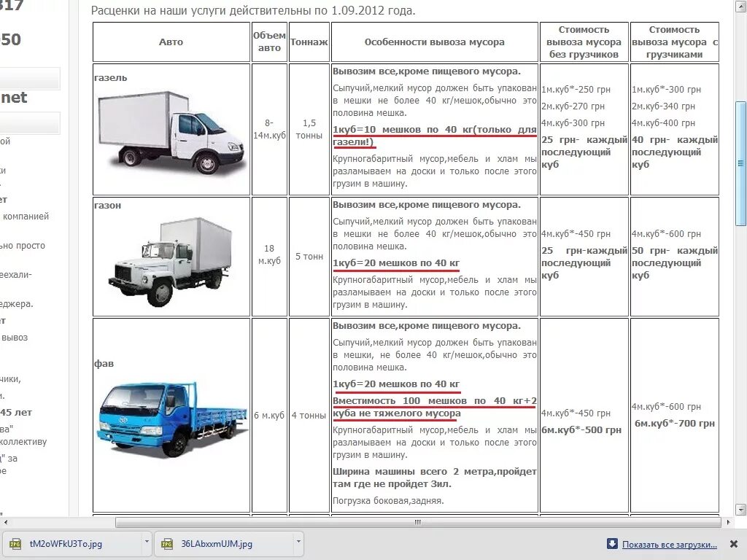Click the Объем авто column header
The image size is (747, 560).
pos(269,42)
